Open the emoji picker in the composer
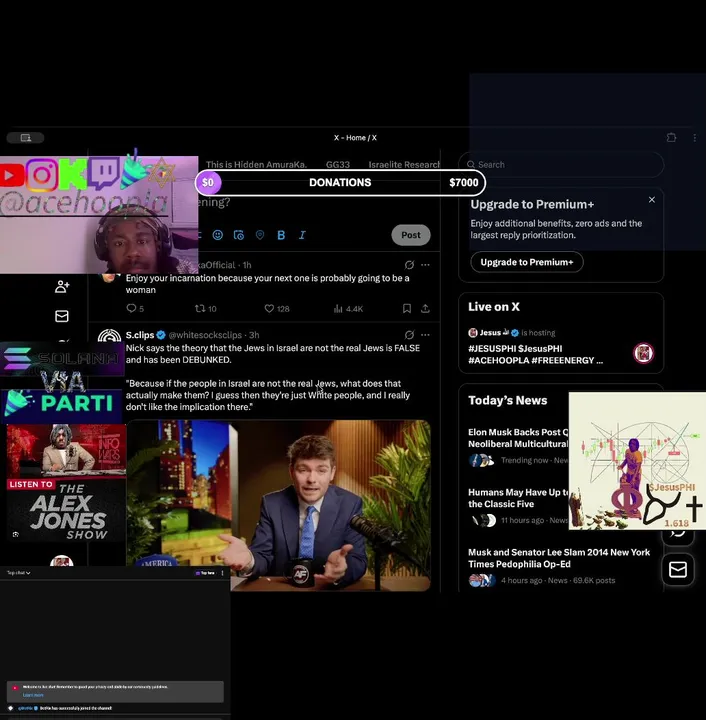This screenshot has width=706, height=720. click(x=218, y=235)
